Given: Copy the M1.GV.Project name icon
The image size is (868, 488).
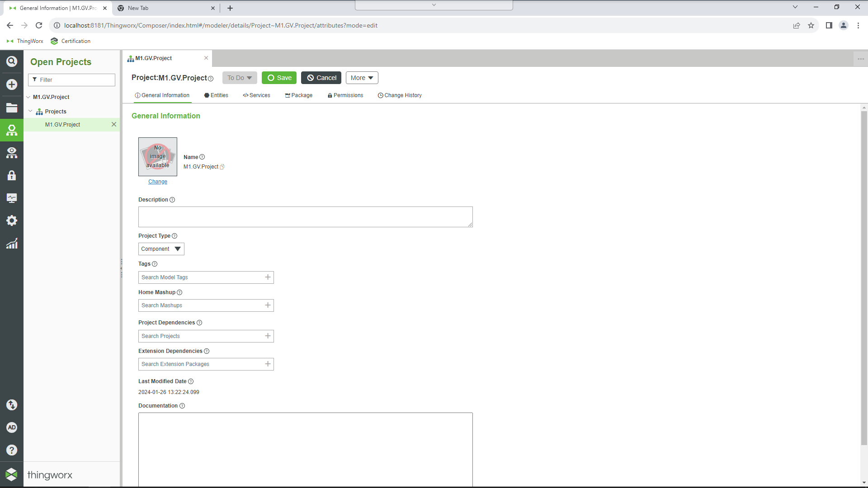Looking at the screenshot, I should (222, 167).
